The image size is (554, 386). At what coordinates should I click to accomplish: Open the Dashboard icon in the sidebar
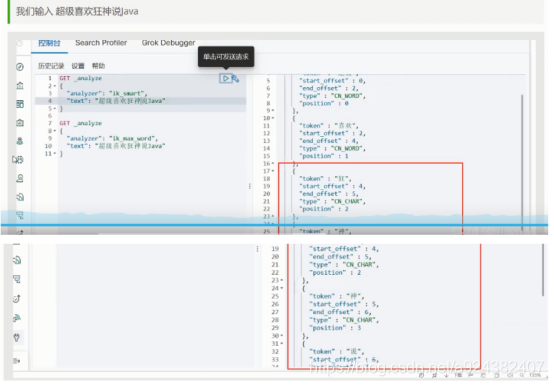(x=20, y=104)
